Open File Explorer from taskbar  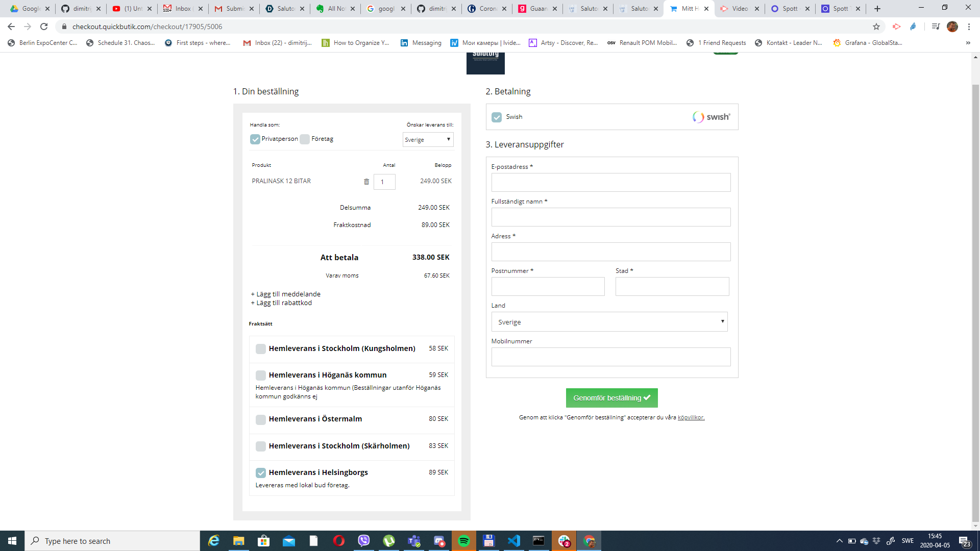click(x=238, y=541)
